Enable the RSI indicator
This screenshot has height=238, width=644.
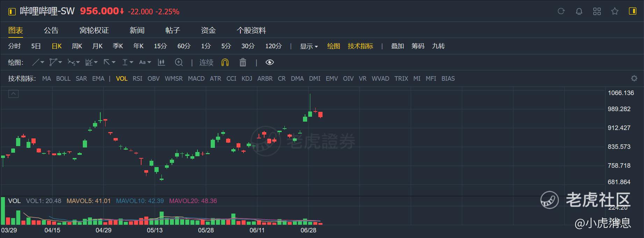click(137, 79)
